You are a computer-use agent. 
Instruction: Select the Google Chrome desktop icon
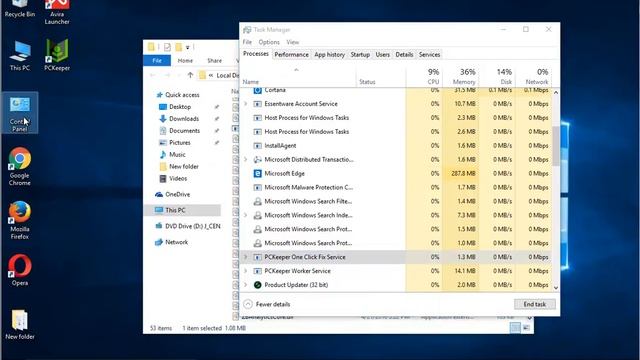coord(20,167)
